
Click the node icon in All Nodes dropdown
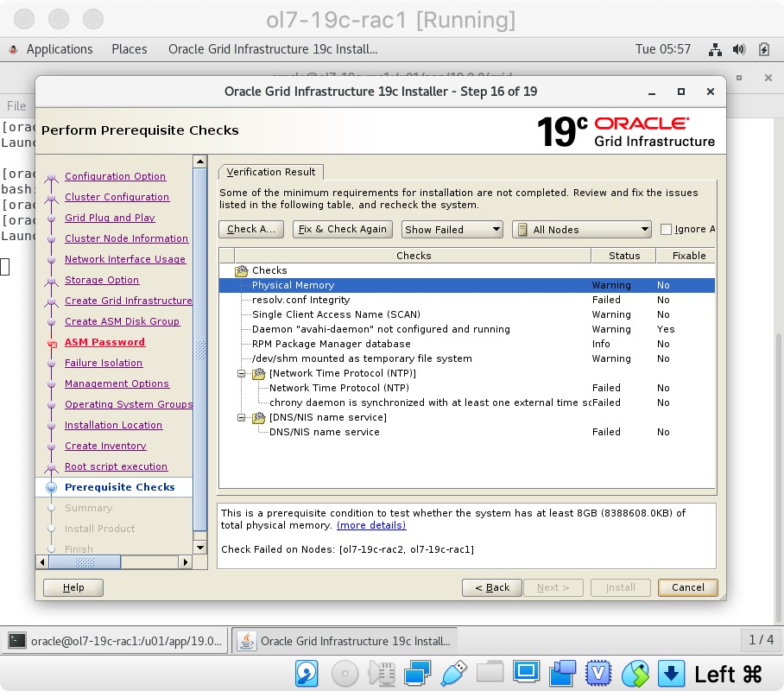tap(522, 230)
